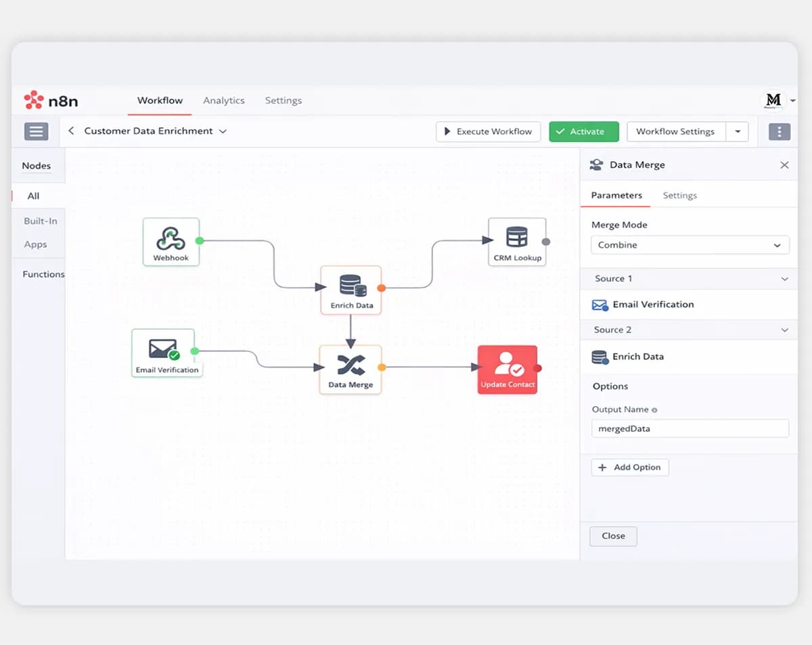Select the Data Merge shuffle node
This screenshot has width=812, height=645.
tap(351, 370)
